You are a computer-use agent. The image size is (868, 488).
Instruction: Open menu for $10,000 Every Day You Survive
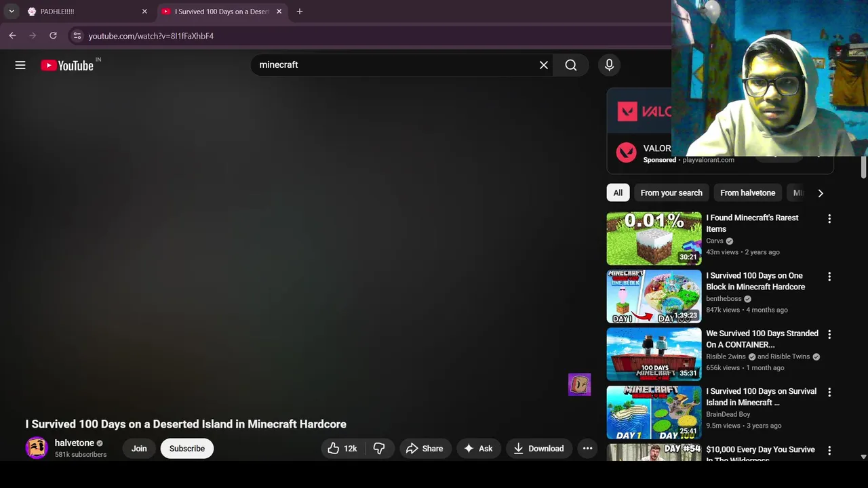829,449
